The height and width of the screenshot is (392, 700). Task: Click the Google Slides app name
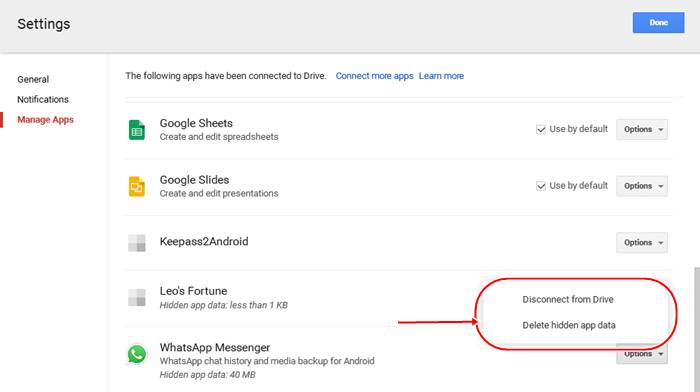click(x=194, y=180)
